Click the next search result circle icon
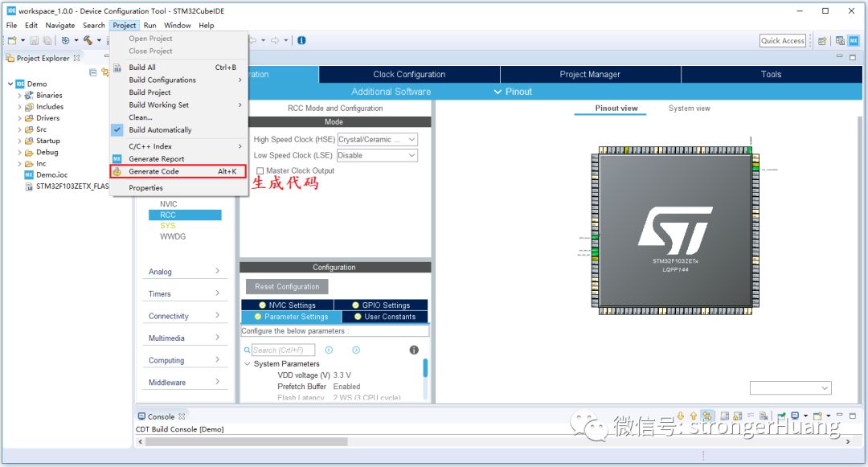868x467 pixels. (x=357, y=350)
